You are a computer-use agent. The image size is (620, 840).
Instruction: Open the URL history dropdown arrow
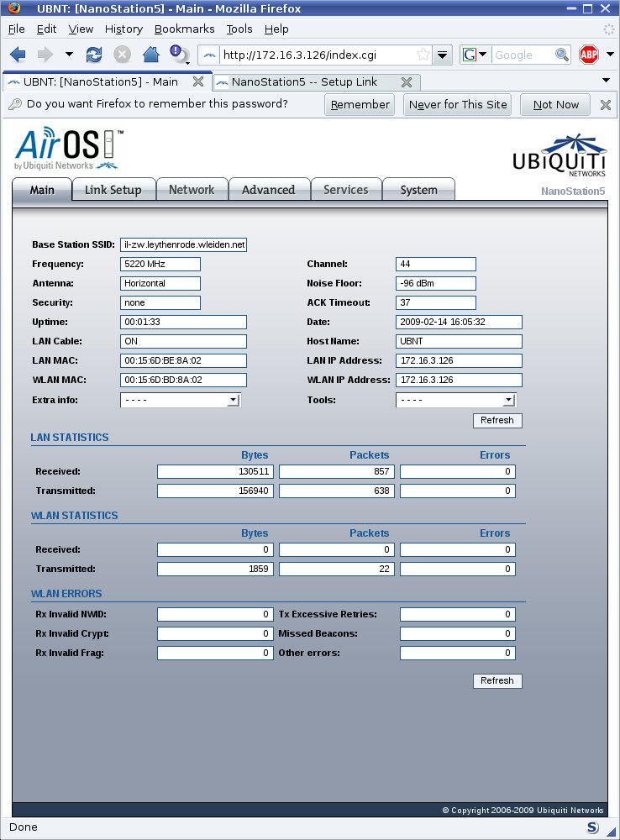pos(444,55)
